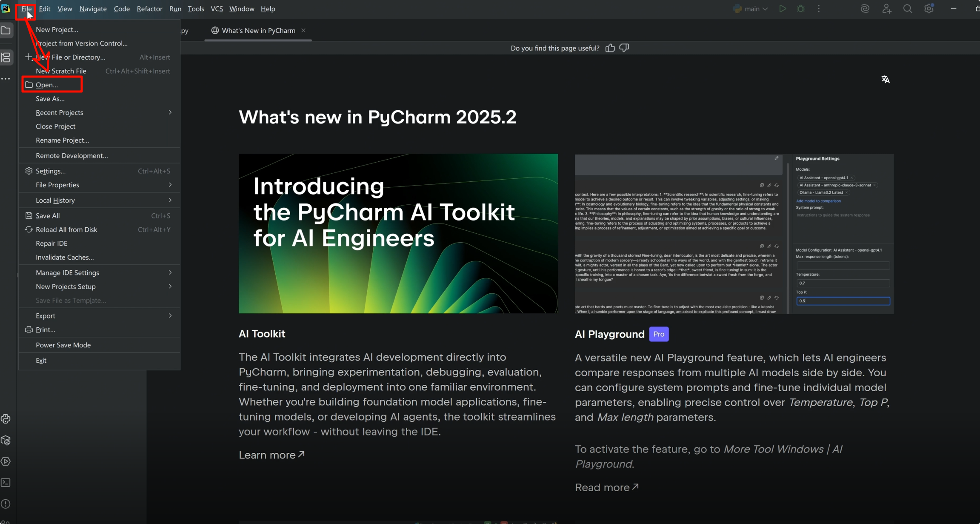Open the Services sidebar icon
This screenshot has width=980, height=524.
click(x=6, y=461)
